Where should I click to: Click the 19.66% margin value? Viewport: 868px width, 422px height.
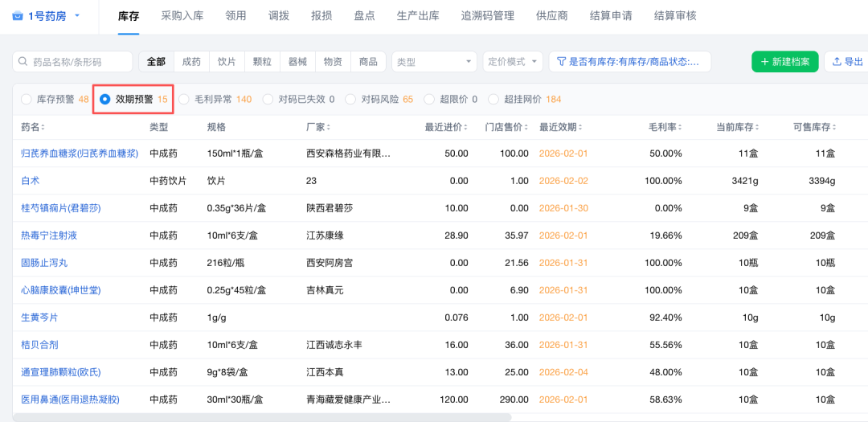point(665,236)
